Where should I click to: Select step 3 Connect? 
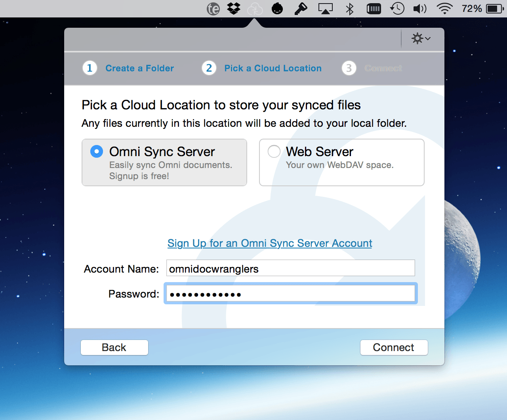pyautogui.click(x=383, y=68)
